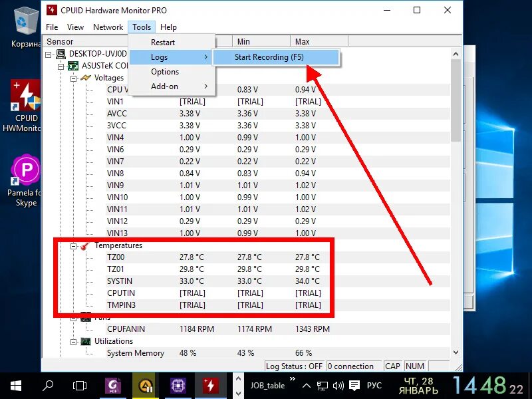Open the Action Center notification icon

point(354,386)
